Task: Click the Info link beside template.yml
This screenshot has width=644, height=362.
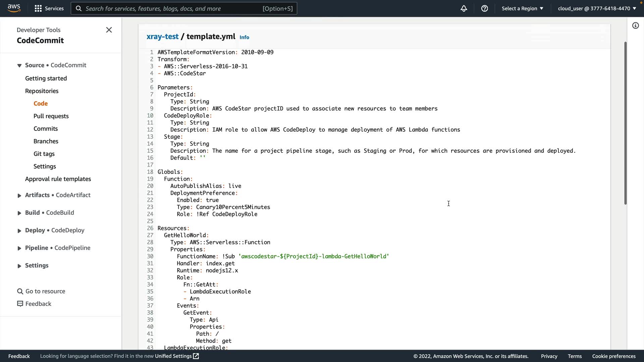Action: click(244, 37)
